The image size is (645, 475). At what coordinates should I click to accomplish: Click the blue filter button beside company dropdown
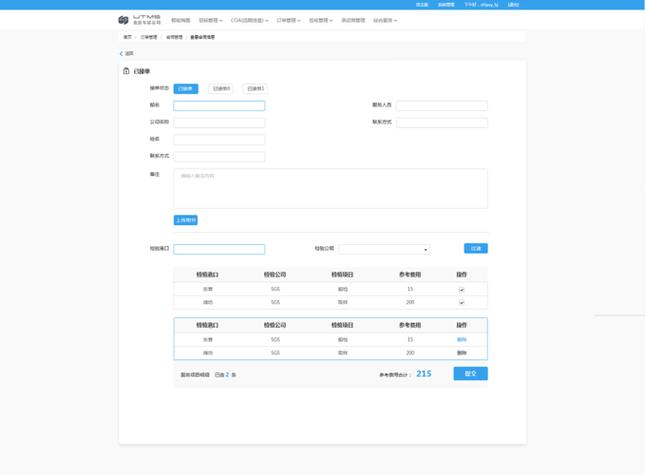476,248
